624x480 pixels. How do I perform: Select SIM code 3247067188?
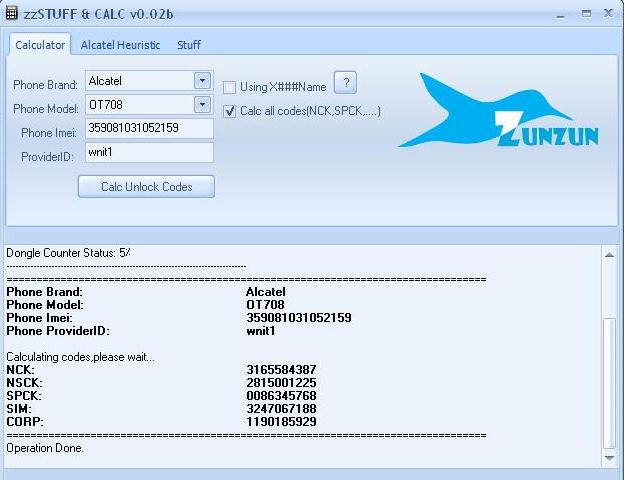point(281,409)
